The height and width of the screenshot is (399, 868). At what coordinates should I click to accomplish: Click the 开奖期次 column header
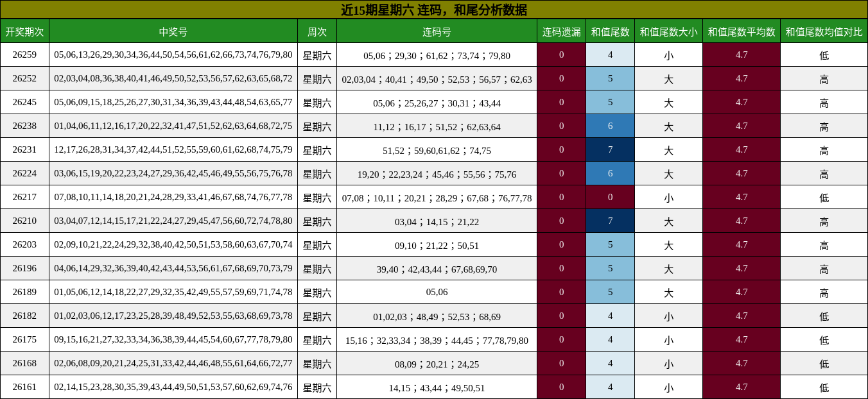pos(24,31)
